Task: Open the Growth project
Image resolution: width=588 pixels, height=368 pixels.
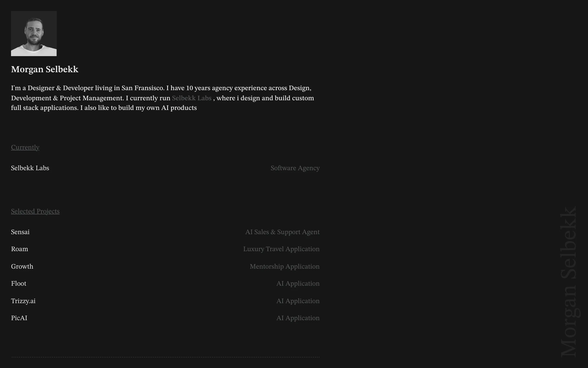Action: pyautogui.click(x=22, y=267)
